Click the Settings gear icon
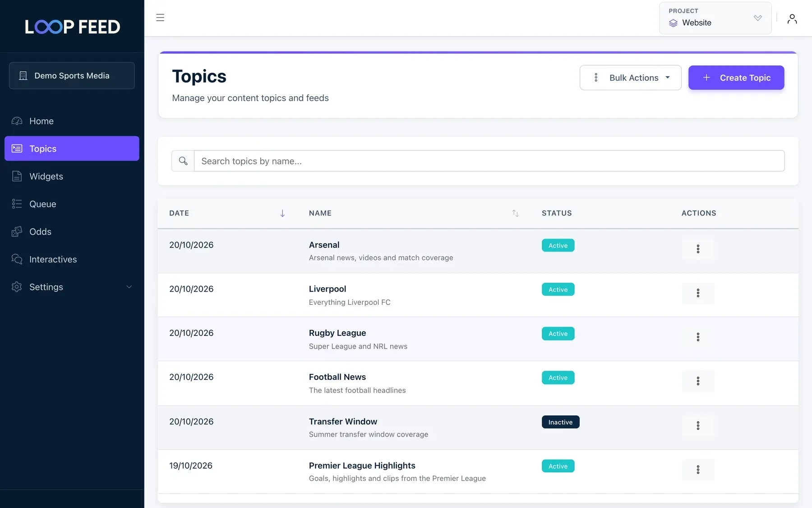Viewport: 812px width, 508px height. 17,287
